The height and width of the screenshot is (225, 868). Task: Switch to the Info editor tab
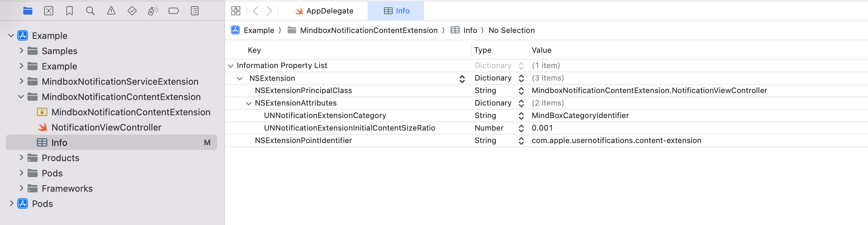(x=396, y=11)
